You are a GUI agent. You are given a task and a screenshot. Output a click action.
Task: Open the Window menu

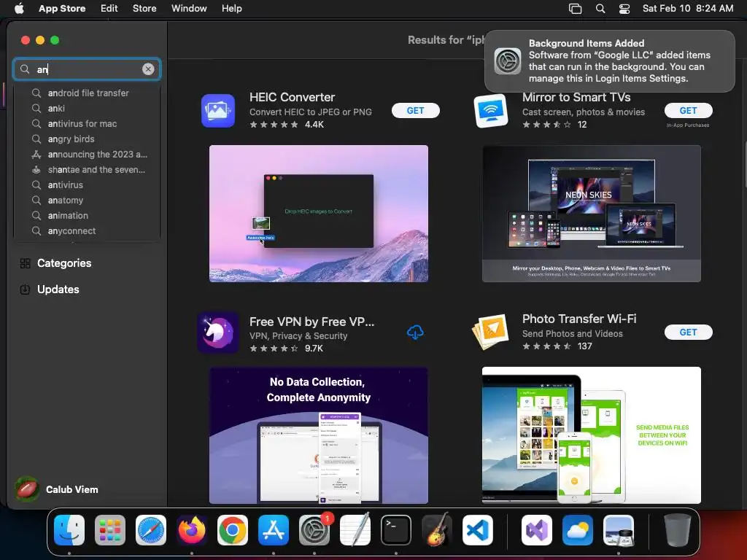coord(189,9)
